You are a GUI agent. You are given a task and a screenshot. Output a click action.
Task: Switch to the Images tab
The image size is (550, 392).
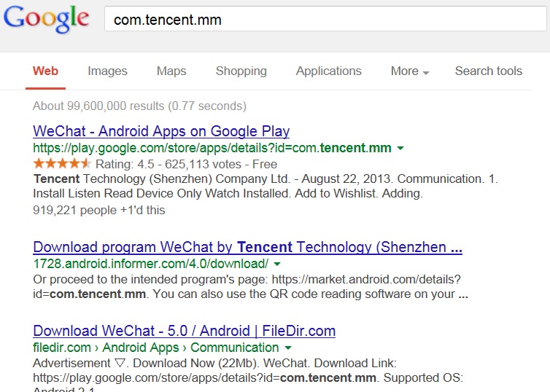pos(107,71)
